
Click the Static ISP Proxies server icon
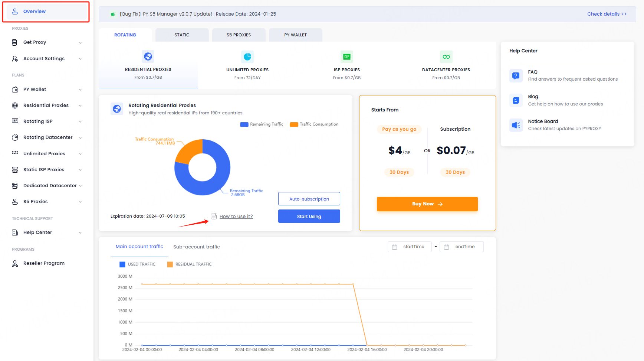(x=15, y=170)
